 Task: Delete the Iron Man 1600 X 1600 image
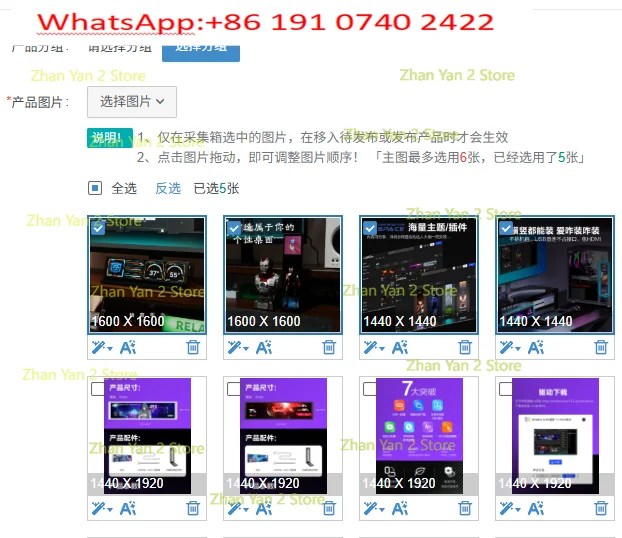pyautogui.click(x=329, y=347)
